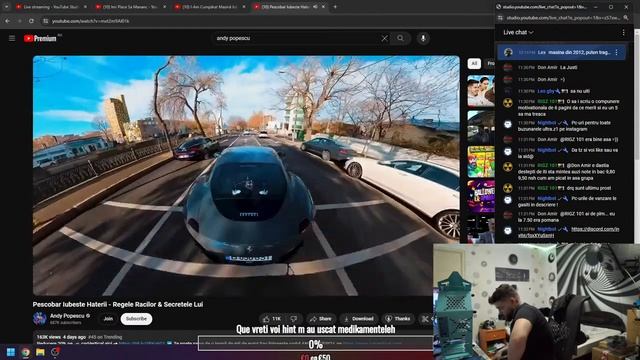640x360 pixels.
Task: Open the tab search dropdown arrow
Action: point(6,7)
